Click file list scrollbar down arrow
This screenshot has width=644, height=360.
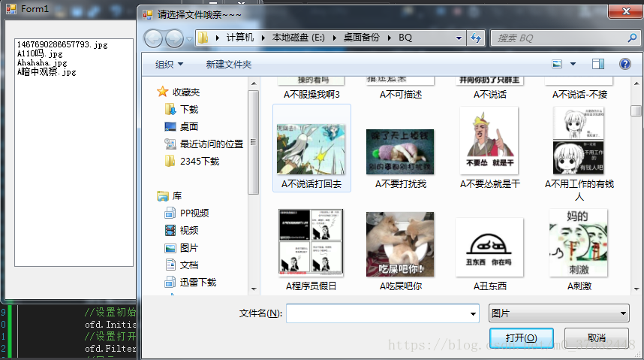pyautogui.click(x=636, y=289)
